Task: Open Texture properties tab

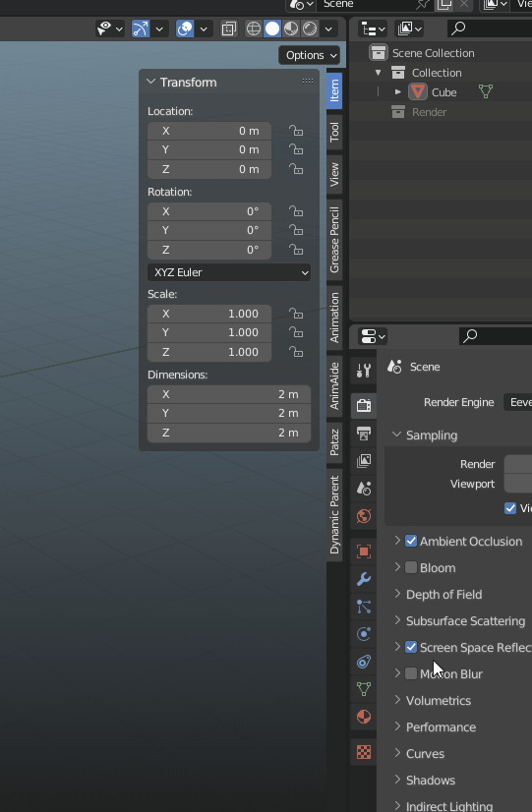Action: coord(364,751)
